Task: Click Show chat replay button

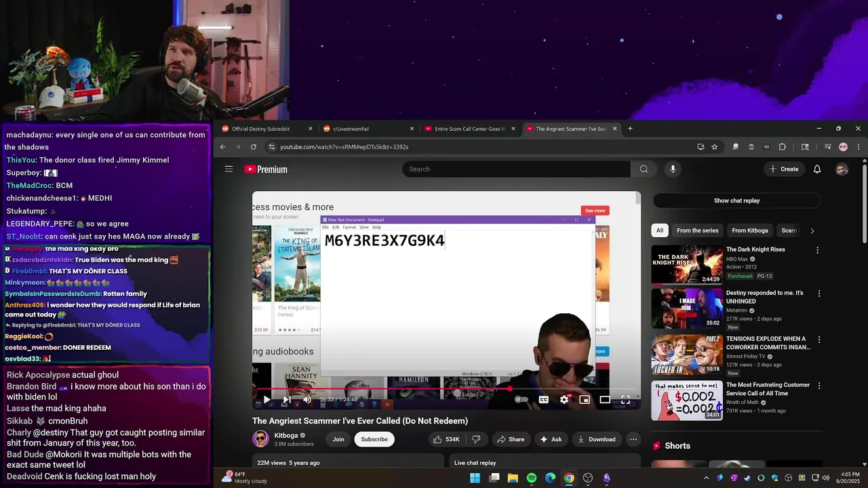Action: pos(736,201)
